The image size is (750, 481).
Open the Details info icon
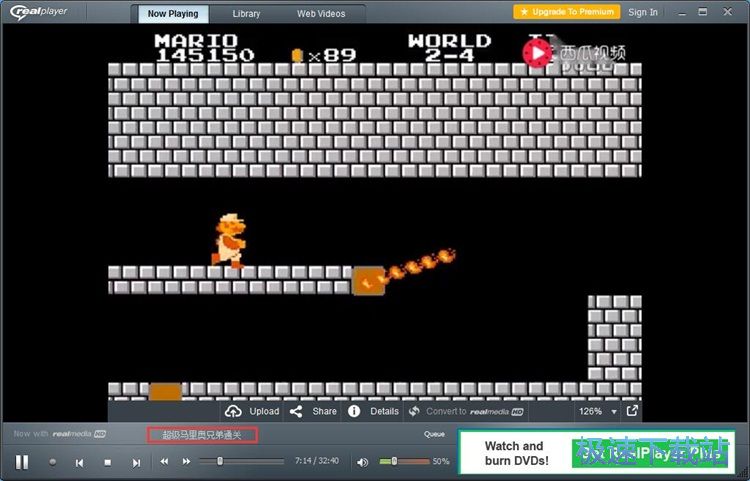tap(354, 411)
